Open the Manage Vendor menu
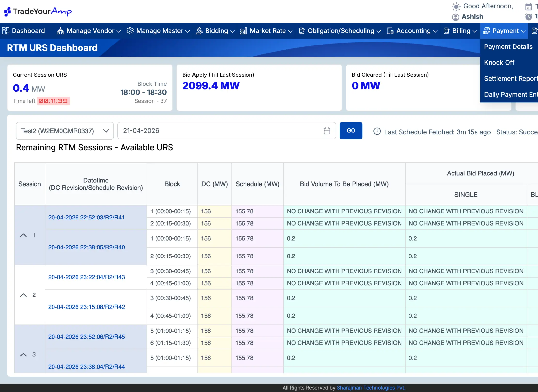The image size is (538, 392). [89, 31]
